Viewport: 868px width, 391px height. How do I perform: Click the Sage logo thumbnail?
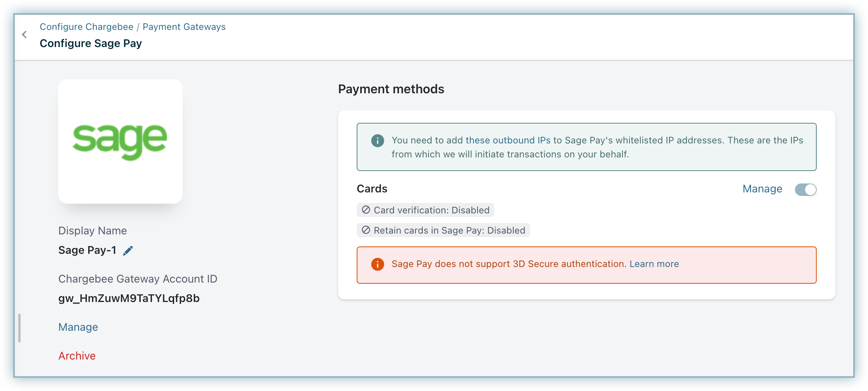click(120, 141)
